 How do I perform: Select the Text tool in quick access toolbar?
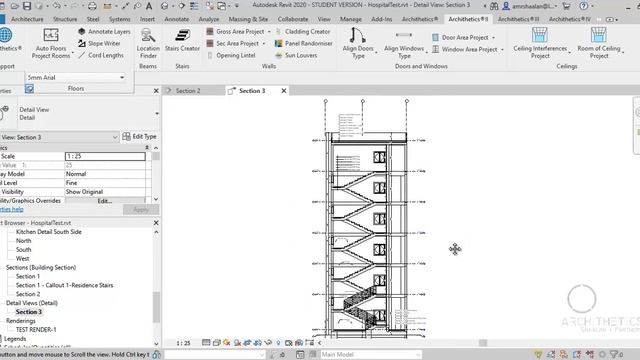149,6
